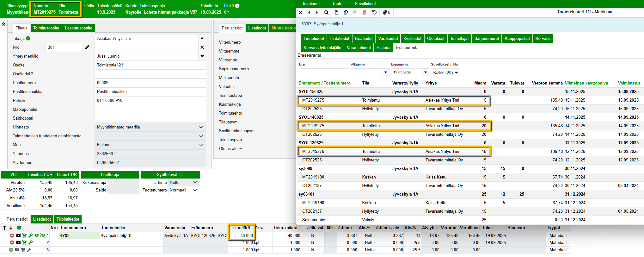Switch to the Toimitusosoite tab
This screenshot has width=644, height=257.
(46, 28)
